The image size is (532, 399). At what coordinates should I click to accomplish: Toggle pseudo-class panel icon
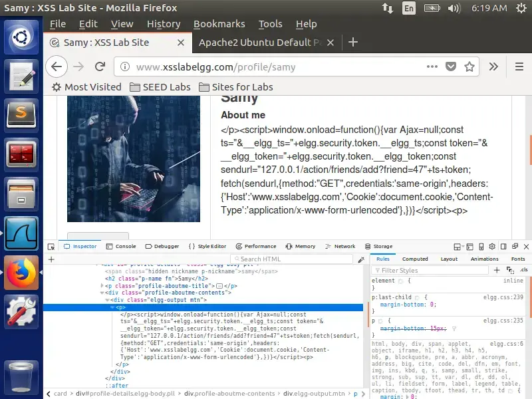(510, 270)
